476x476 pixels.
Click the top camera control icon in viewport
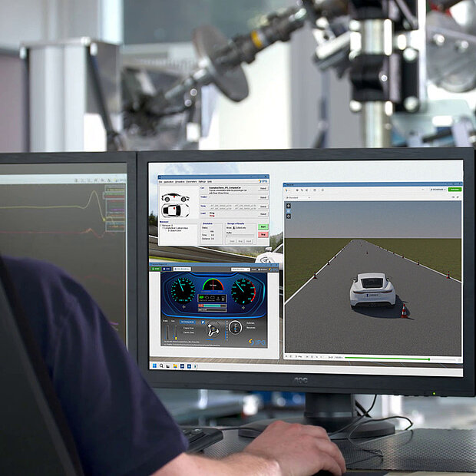click(288, 205)
